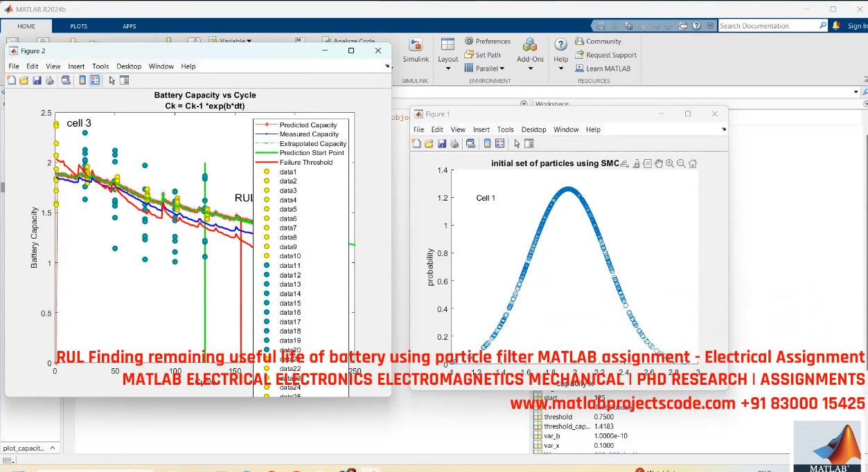
Task: Toggle Edit Plot arrow in Figure 1 toolbar
Action: tap(517, 143)
